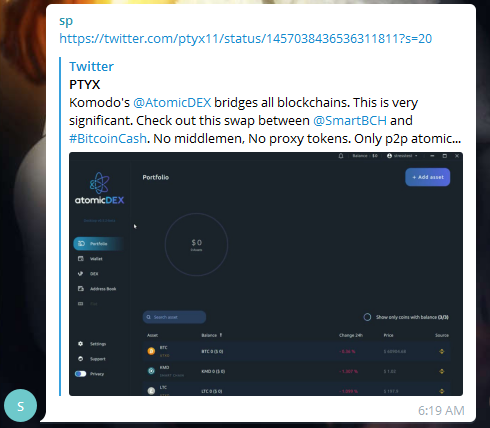Open the Address Book sidebar icon
This screenshot has height=428, width=490.
click(x=81, y=289)
